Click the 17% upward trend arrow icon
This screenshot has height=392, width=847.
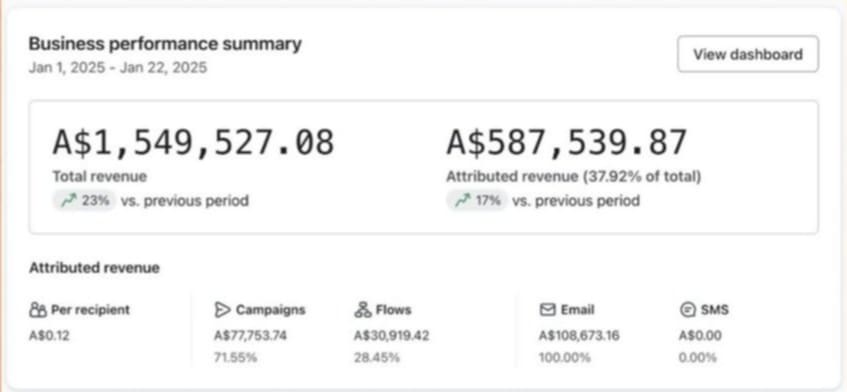(462, 201)
